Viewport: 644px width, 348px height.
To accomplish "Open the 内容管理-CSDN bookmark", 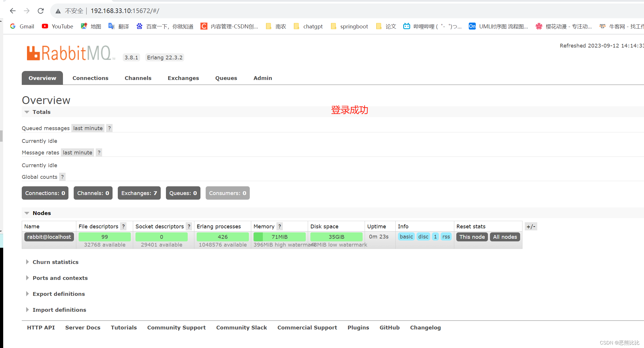I will click(x=229, y=26).
